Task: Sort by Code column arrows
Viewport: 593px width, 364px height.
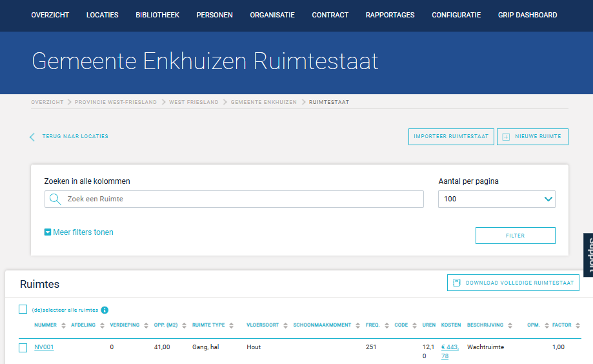Action: click(x=414, y=325)
